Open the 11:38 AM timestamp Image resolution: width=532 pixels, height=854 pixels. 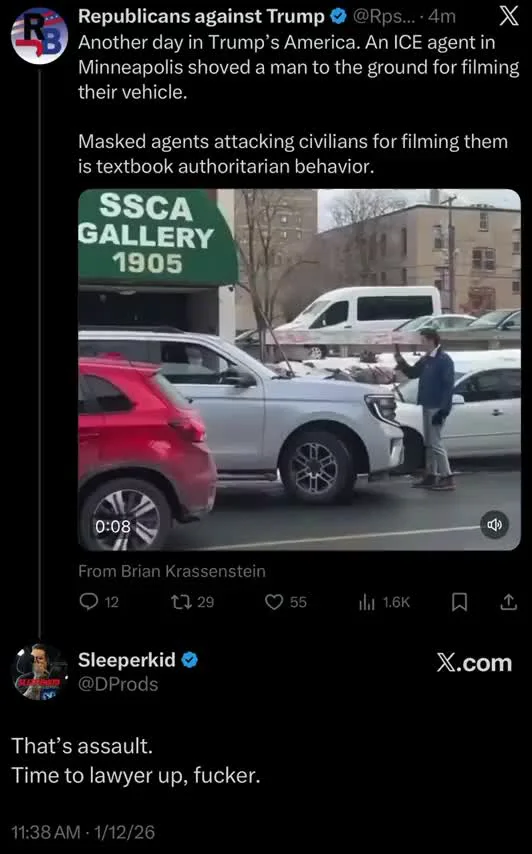46,832
